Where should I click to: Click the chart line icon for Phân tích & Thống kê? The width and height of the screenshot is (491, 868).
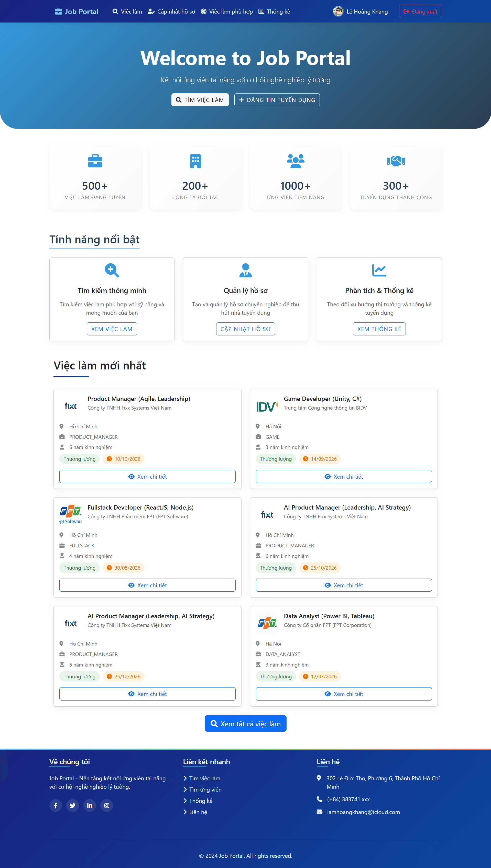[379, 270]
